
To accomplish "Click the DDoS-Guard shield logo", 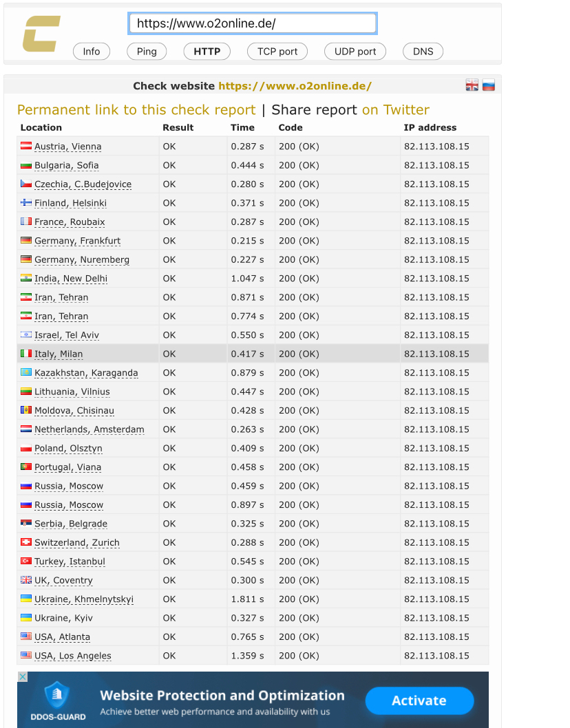I will [x=56, y=695].
